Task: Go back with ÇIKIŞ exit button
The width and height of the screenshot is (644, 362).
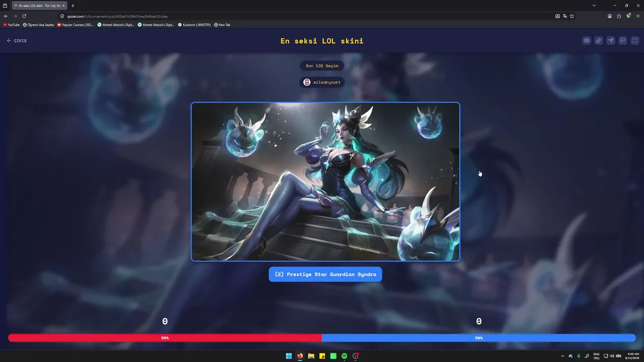Action: tap(17, 41)
